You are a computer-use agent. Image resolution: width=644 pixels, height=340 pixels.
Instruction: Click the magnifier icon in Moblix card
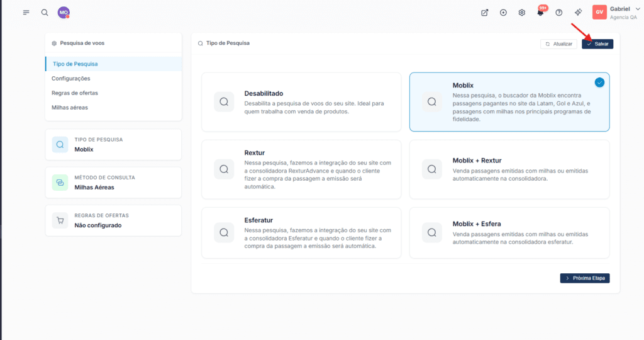pyautogui.click(x=432, y=102)
